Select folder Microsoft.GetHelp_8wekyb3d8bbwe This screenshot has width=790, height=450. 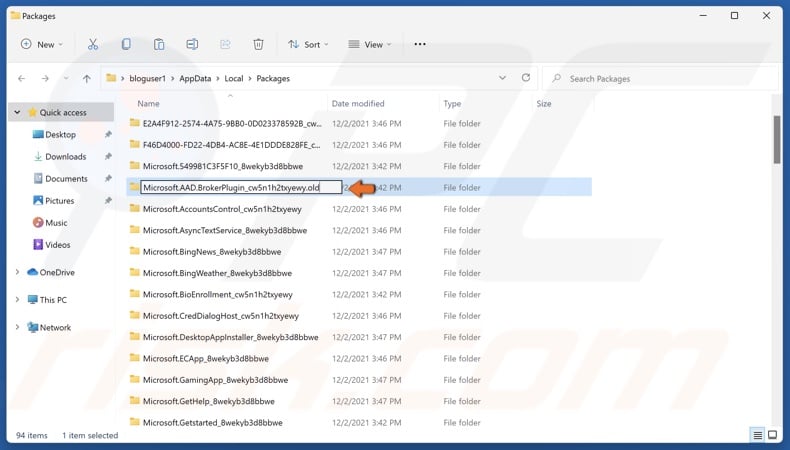[x=209, y=402]
